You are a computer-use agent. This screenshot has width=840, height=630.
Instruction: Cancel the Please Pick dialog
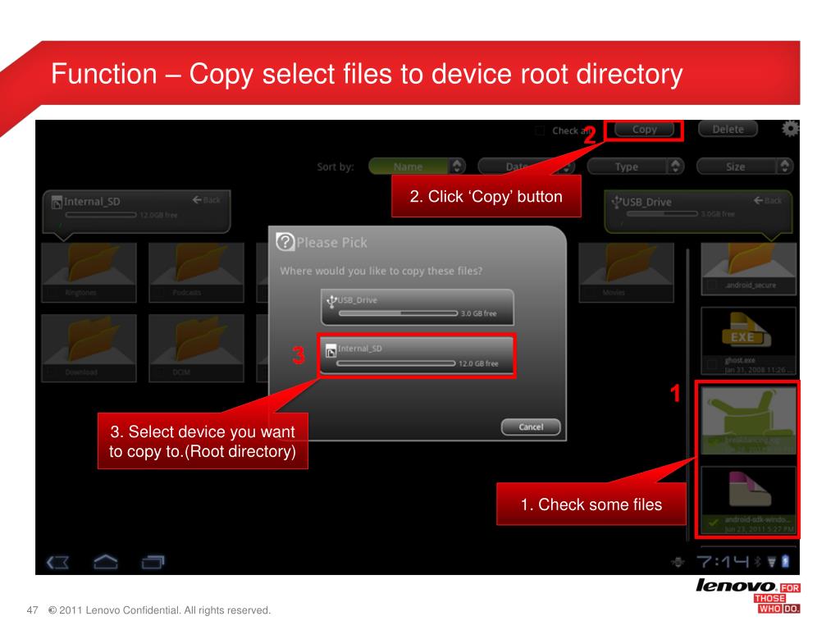tap(531, 427)
